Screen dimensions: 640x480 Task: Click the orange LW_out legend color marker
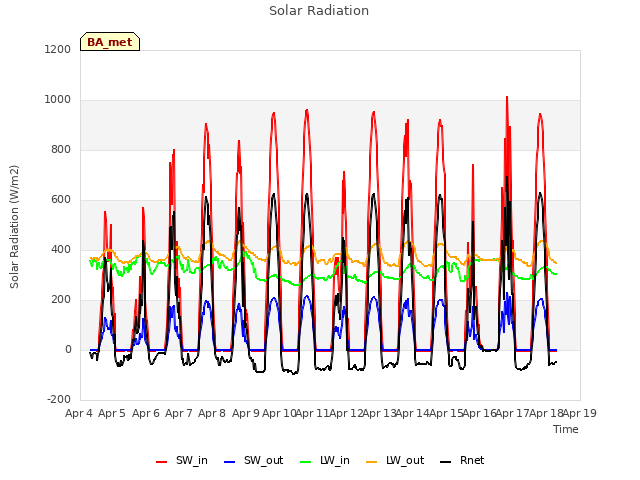point(371,462)
